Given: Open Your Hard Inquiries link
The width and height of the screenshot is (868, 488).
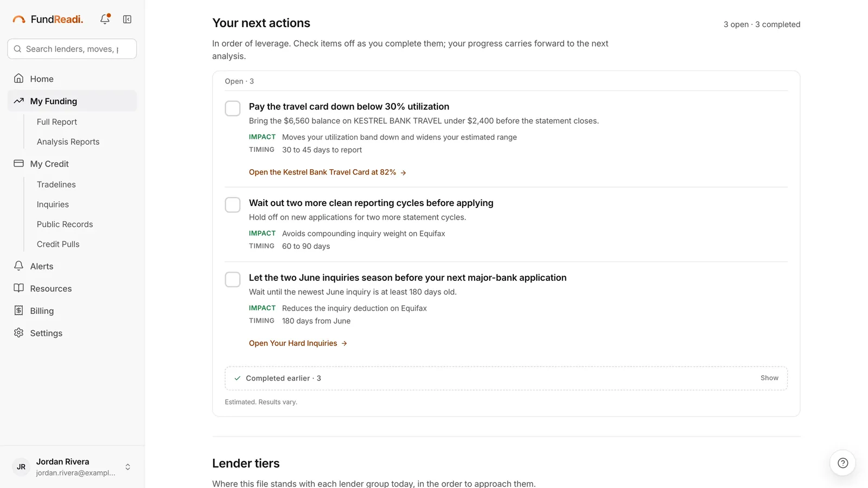Looking at the screenshot, I should pos(298,343).
